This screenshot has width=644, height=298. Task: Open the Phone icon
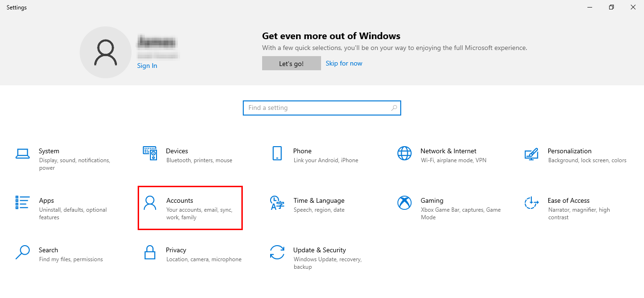(277, 153)
